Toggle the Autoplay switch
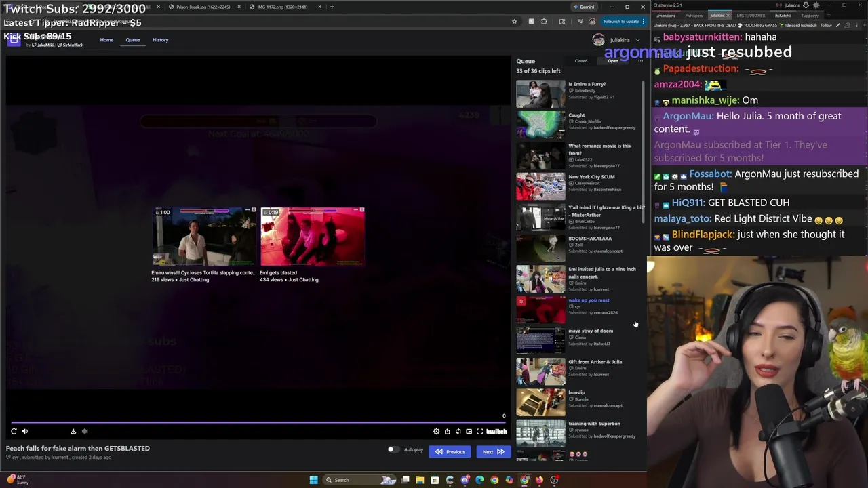The image size is (868, 488). pyautogui.click(x=393, y=449)
